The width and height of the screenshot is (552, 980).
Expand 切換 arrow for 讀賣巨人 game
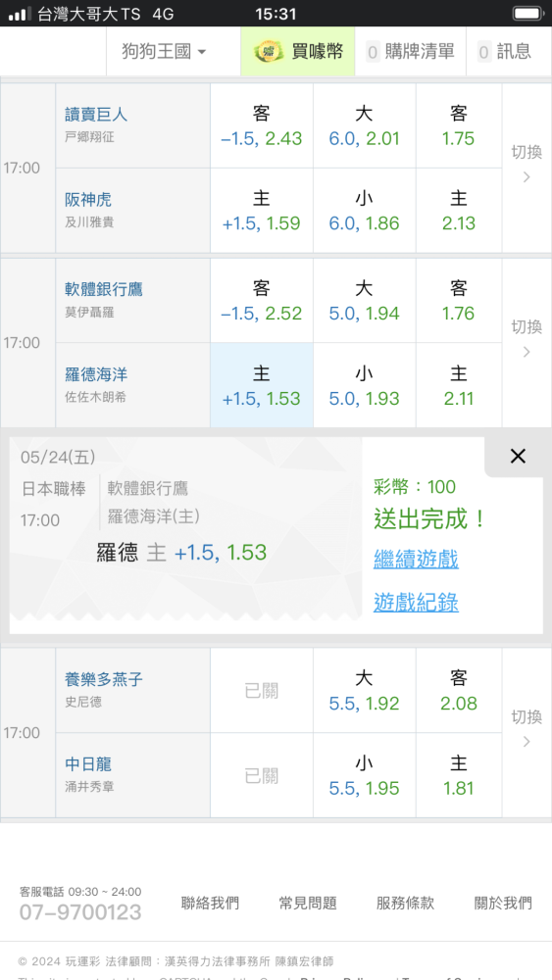pyautogui.click(x=527, y=168)
